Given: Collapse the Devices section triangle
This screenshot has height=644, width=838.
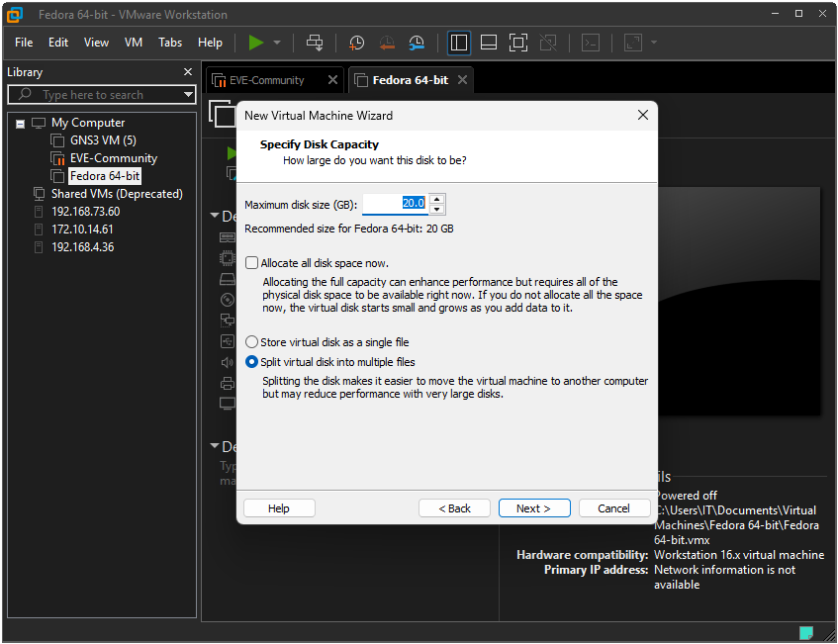Looking at the screenshot, I should pyautogui.click(x=215, y=216).
